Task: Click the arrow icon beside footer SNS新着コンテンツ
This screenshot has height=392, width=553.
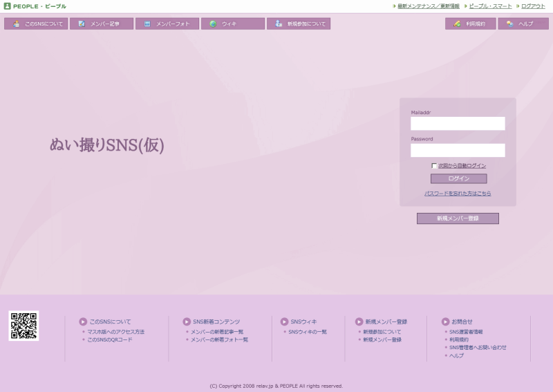Action: 187,321
